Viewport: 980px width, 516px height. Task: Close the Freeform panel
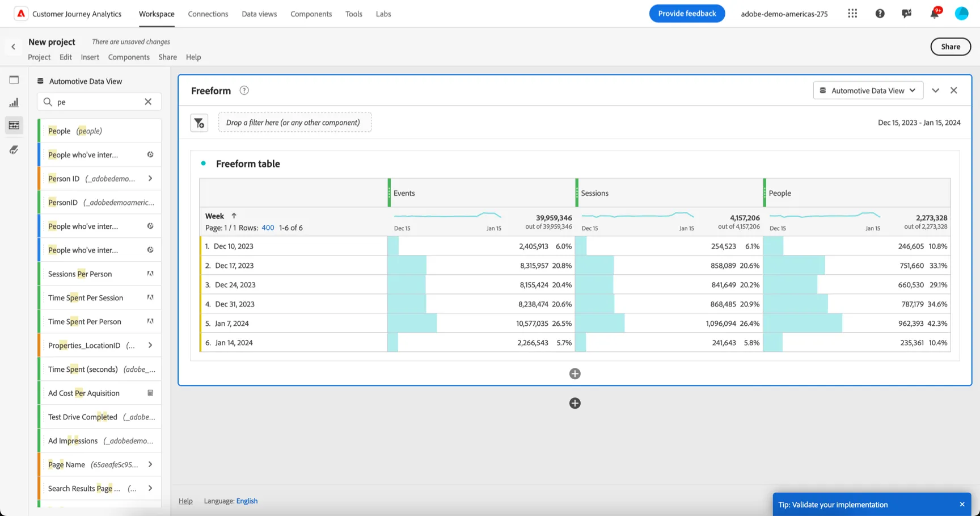pyautogui.click(x=954, y=91)
